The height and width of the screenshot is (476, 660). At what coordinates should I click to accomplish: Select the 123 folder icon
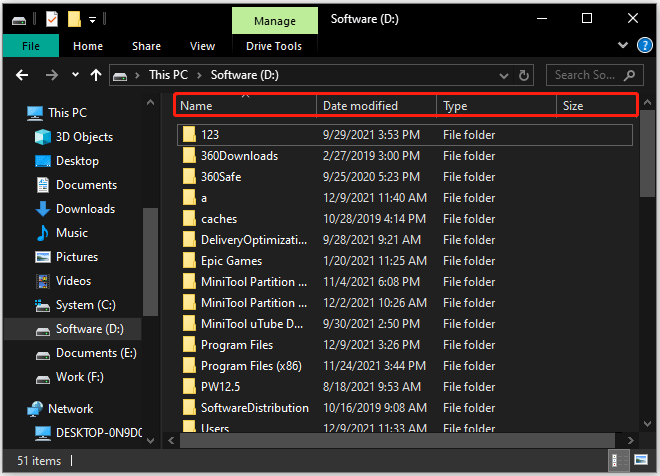189,135
